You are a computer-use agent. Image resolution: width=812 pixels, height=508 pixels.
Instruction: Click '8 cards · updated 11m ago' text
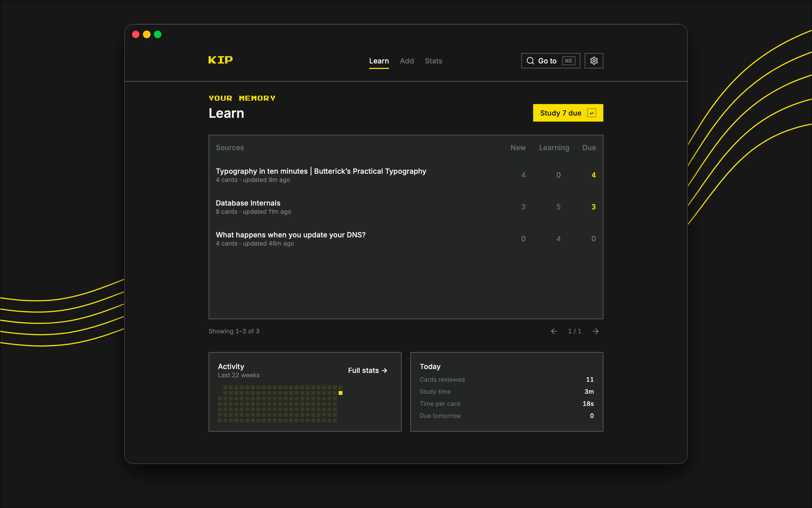tap(253, 212)
